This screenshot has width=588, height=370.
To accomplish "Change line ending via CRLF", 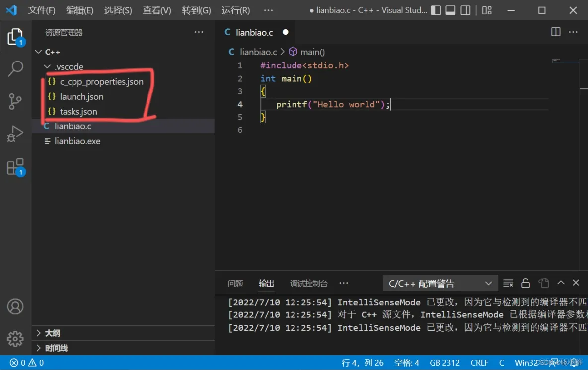I will click(x=479, y=363).
